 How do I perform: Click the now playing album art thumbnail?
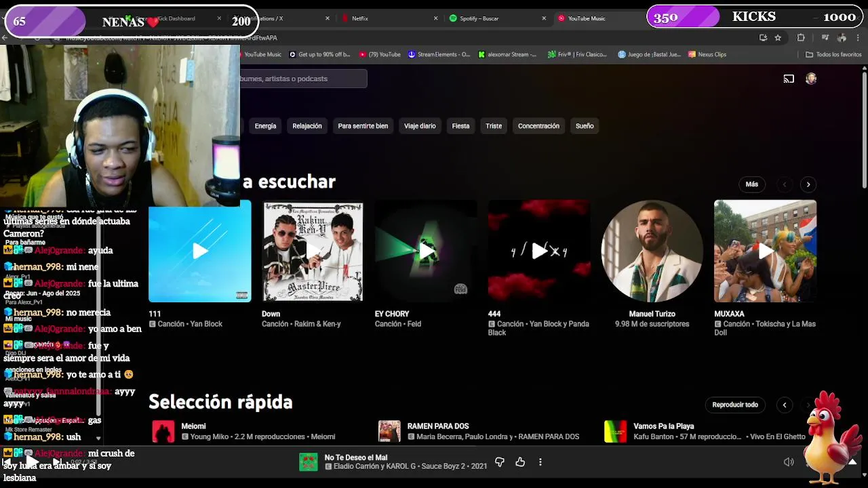309,462
